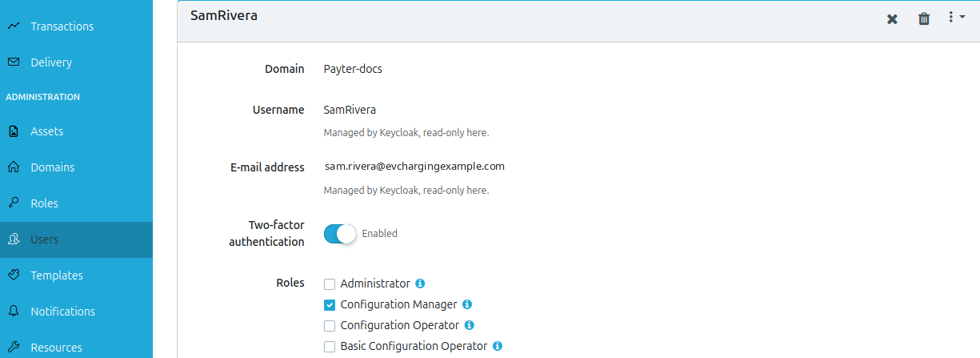The width and height of the screenshot is (980, 358).
Task: Check the Basic Configuration Operator checkbox
Action: pyautogui.click(x=330, y=346)
